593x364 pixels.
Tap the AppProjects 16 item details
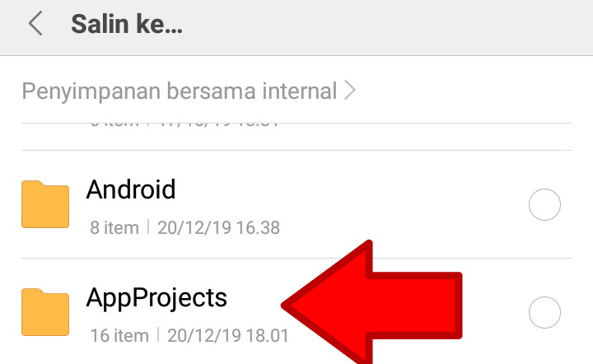[119, 336]
